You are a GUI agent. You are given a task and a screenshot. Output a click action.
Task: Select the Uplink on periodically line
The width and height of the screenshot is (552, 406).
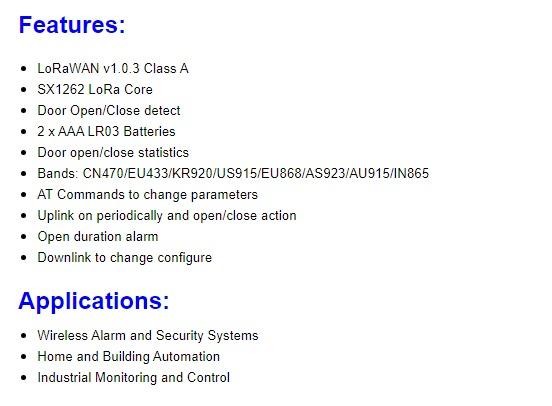[167, 216]
